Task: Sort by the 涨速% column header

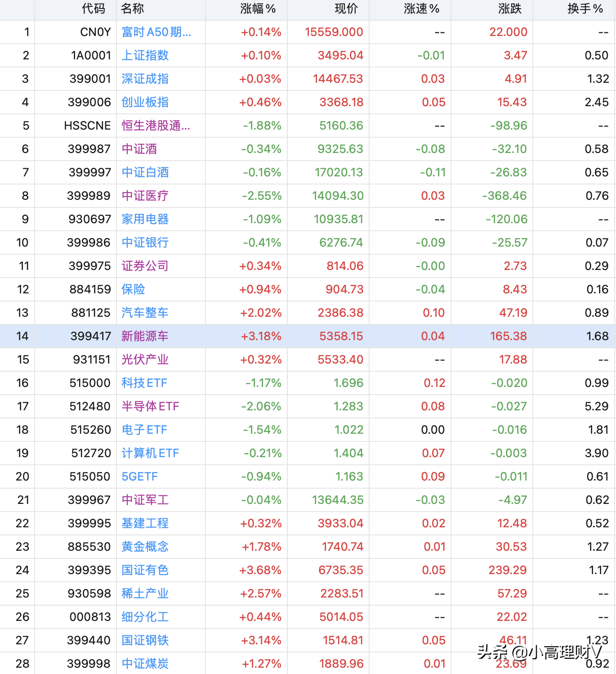Action: [421, 9]
